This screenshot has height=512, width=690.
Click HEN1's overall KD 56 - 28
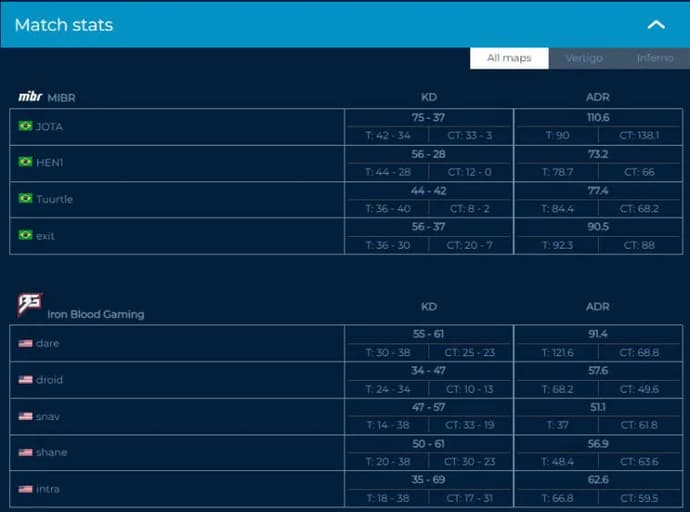click(428, 154)
